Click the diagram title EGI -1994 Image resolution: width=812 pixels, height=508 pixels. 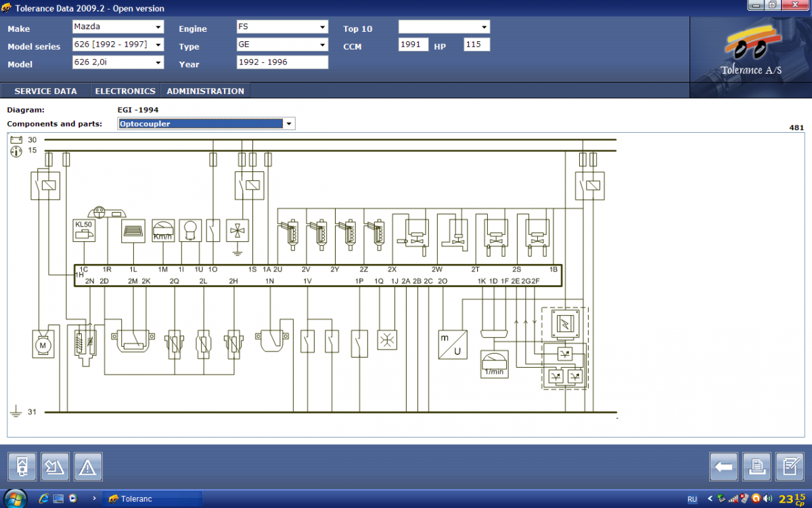click(x=138, y=109)
